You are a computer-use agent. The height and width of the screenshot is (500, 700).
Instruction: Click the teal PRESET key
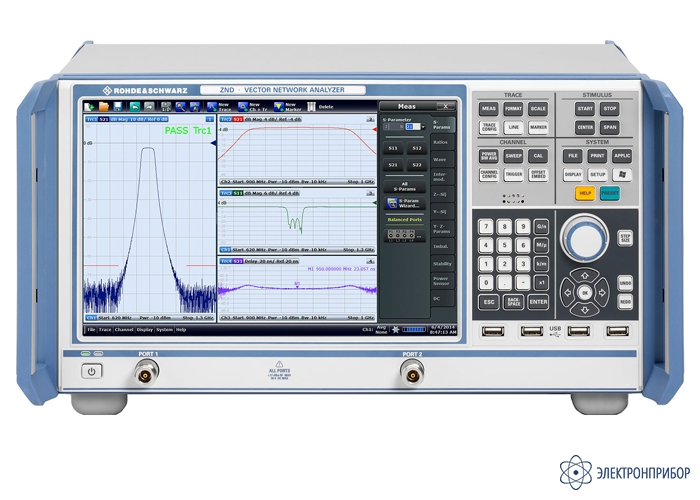(609, 193)
